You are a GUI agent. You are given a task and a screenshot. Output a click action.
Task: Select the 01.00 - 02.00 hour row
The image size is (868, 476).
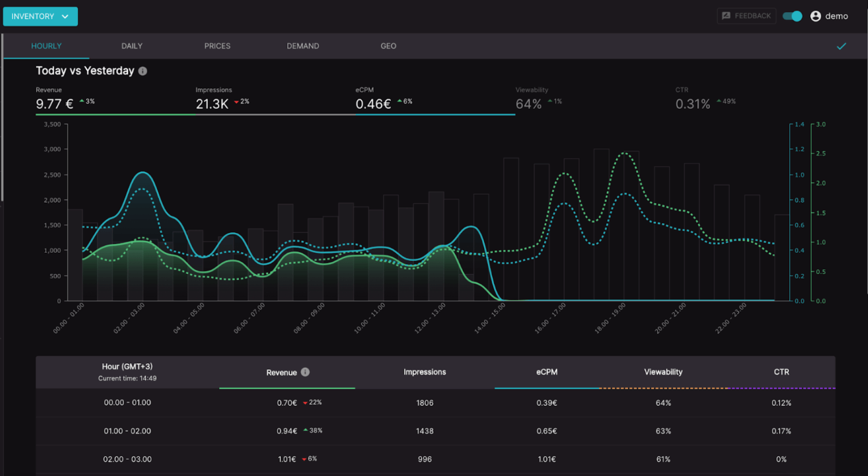tap(436, 431)
